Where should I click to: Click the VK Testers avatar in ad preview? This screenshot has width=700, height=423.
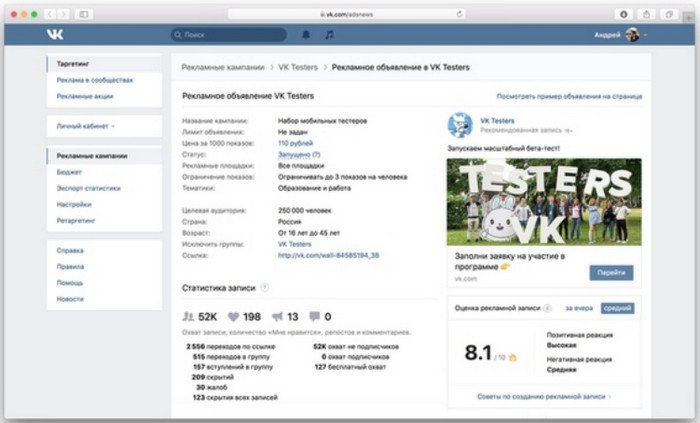(460, 125)
